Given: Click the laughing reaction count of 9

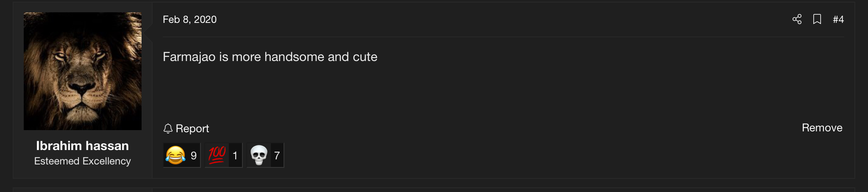Looking at the screenshot, I should coord(194,156).
